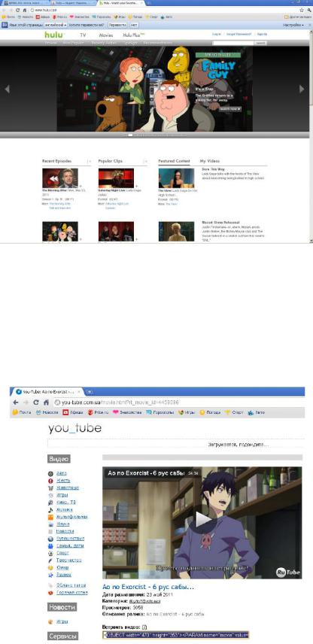Open the Животные video category

(x=68, y=488)
